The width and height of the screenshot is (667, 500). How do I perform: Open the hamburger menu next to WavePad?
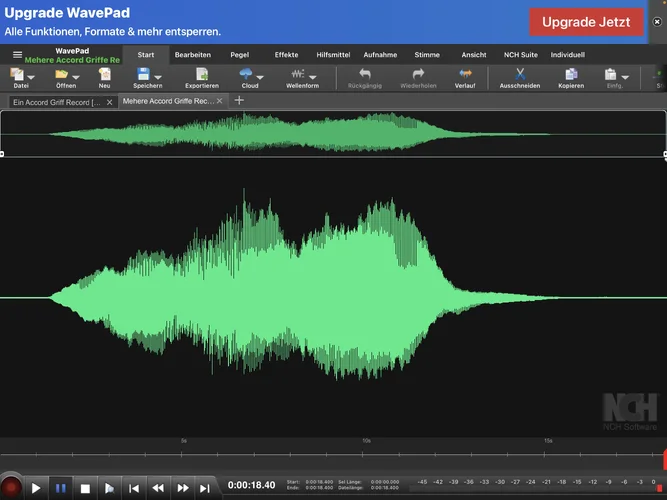(17, 54)
